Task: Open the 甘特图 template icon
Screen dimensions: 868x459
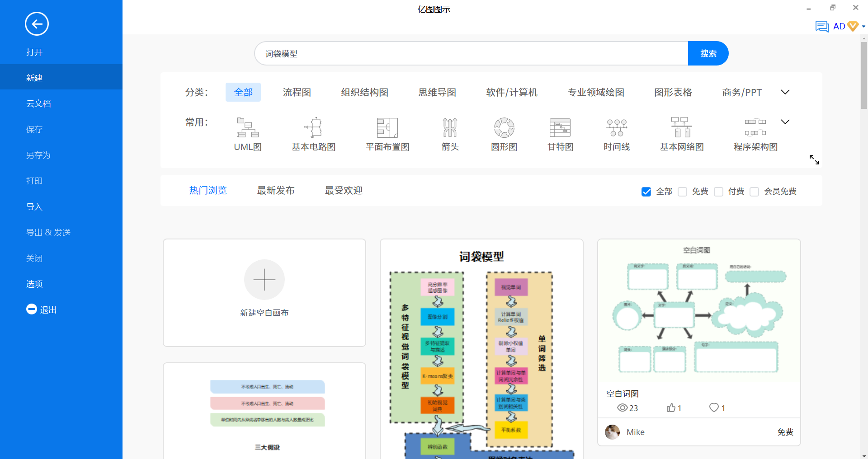Action: (x=560, y=127)
